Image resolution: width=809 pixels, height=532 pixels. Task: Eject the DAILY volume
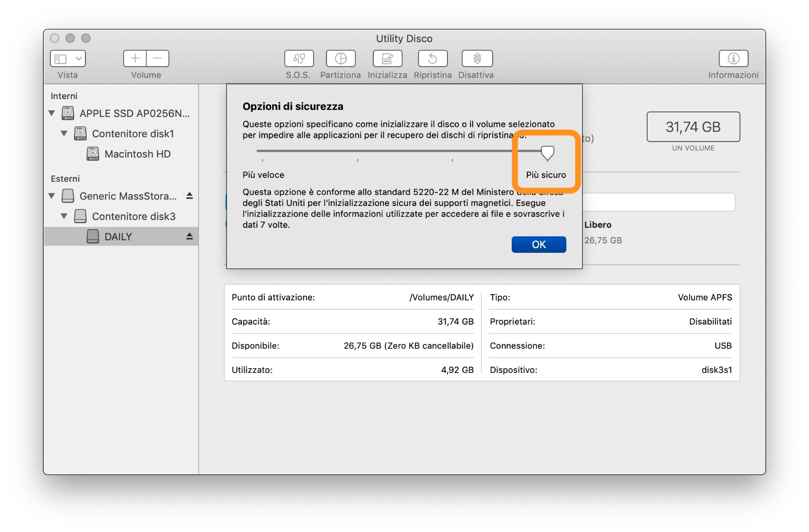(x=189, y=236)
